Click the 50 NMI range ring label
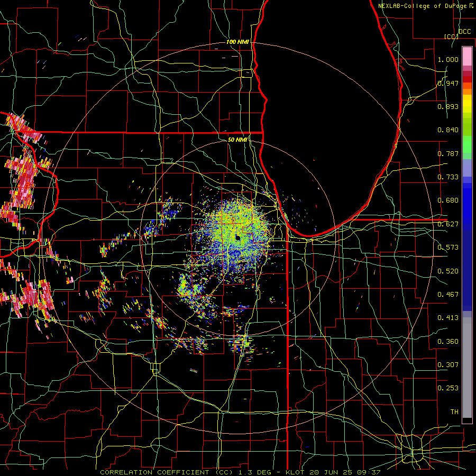 237,140
